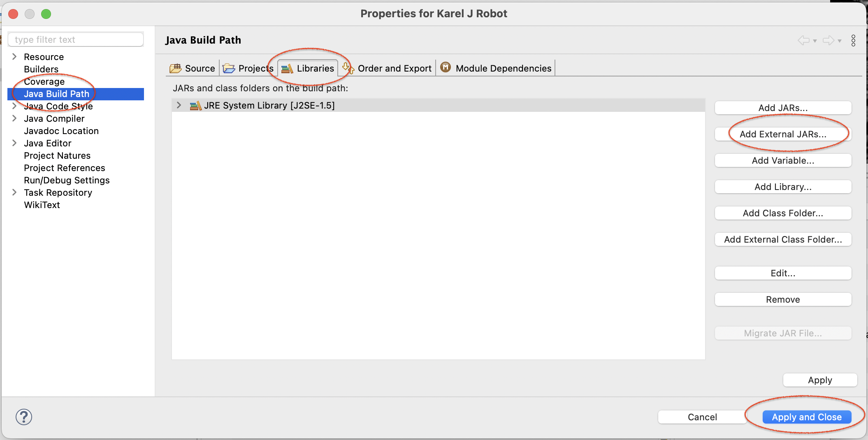Focus the type filter text field

pos(76,39)
